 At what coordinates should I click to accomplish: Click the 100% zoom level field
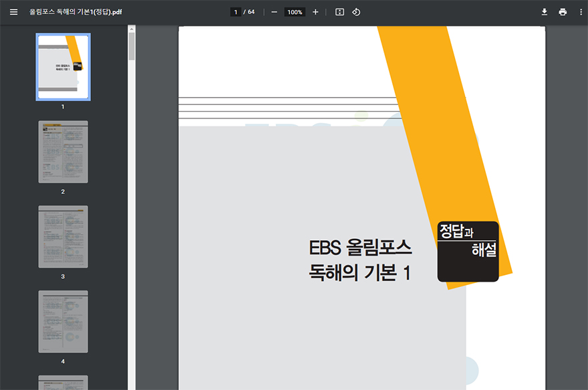295,12
